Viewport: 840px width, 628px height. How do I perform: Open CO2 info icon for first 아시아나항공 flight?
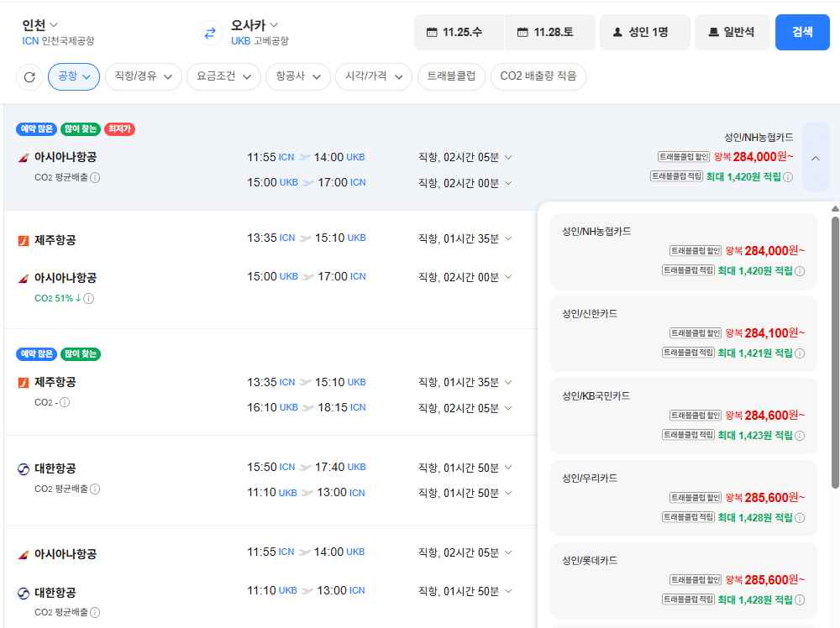click(x=95, y=177)
